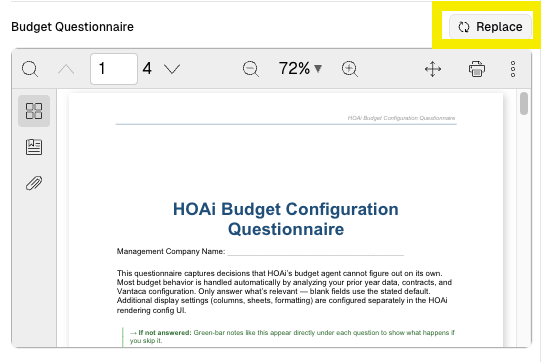Click the Replace button
The width and height of the screenshot is (541, 362).
(x=490, y=27)
